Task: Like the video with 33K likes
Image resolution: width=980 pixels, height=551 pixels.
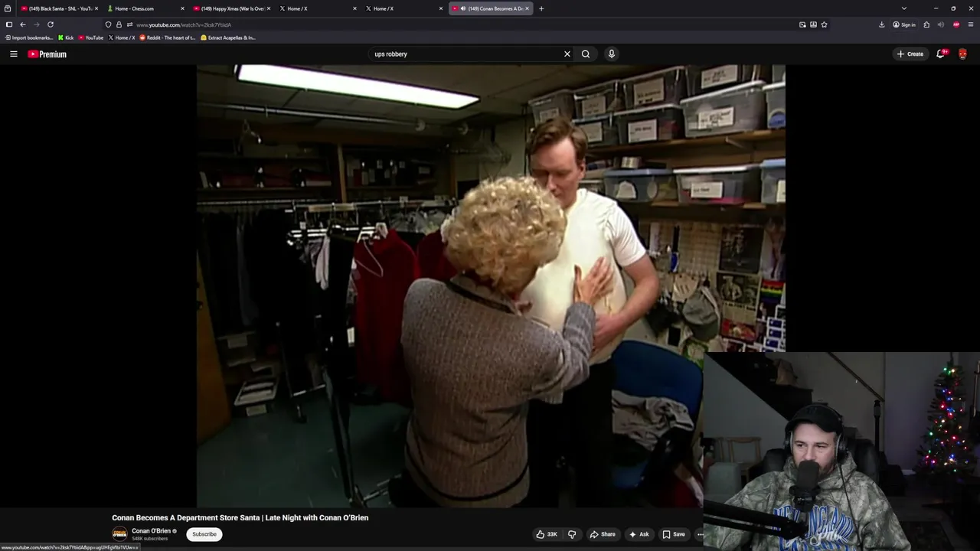Action: coord(547,534)
